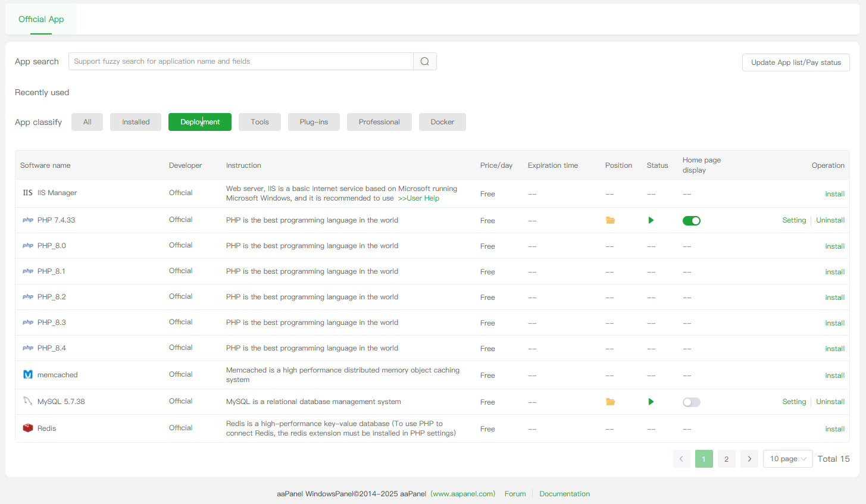Enable home page display for MySQL 5.7.38
This screenshot has width=866, height=504.
pyautogui.click(x=691, y=402)
